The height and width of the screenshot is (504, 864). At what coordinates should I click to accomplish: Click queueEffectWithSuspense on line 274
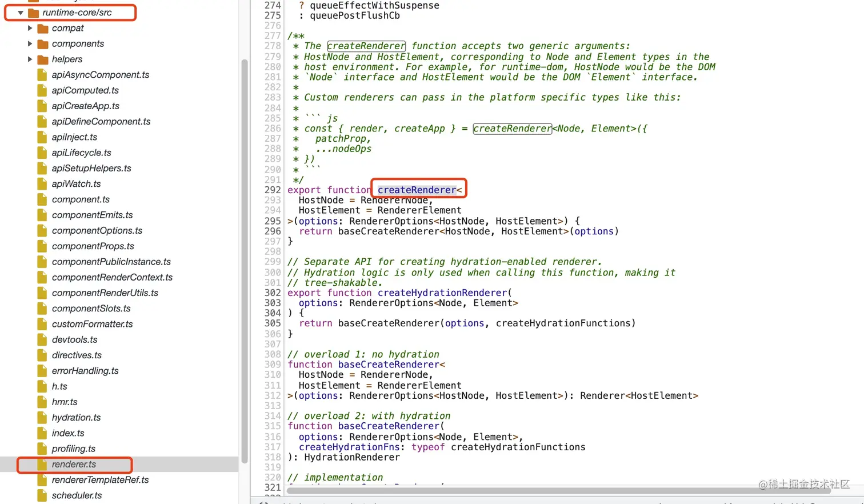click(x=374, y=6)
